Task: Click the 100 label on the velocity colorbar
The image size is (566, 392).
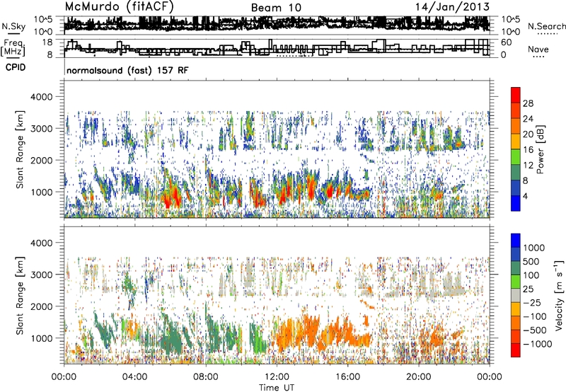Action: 531,275
